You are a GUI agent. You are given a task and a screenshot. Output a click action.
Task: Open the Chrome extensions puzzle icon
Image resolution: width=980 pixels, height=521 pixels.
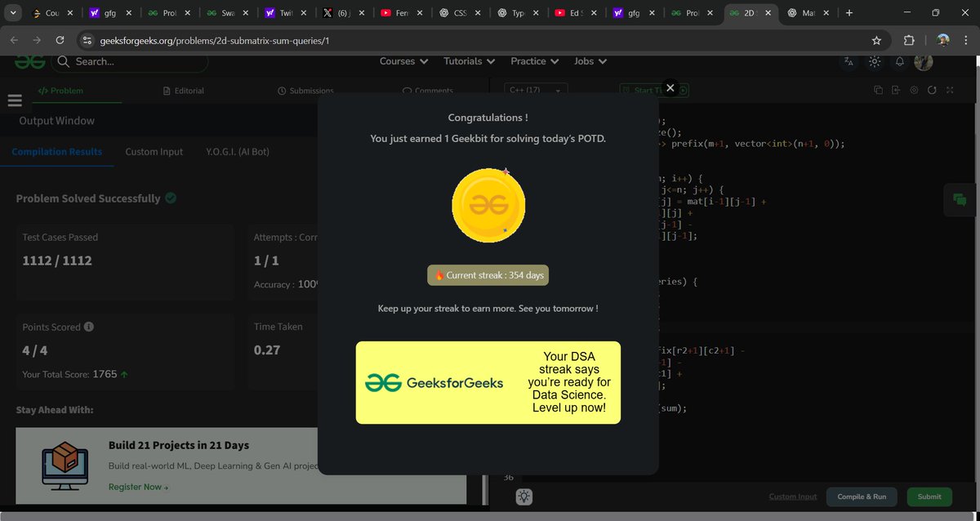tap(909, 40)
